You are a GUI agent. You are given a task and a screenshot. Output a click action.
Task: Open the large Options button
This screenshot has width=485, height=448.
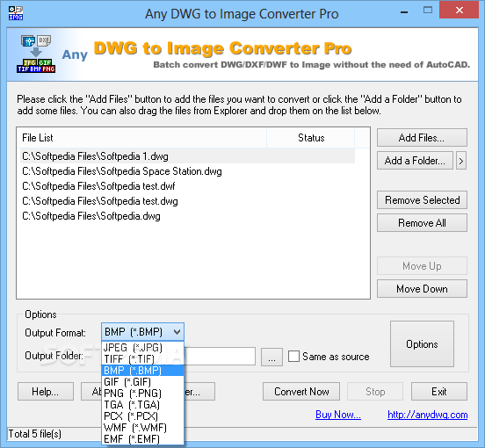pyautogui.click(x=422, y=344)
